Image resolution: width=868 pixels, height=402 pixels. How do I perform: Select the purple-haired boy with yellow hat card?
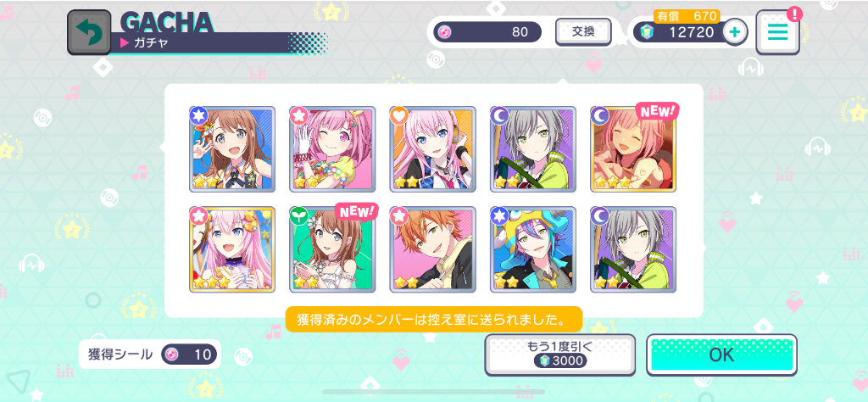tap(533, 249)
